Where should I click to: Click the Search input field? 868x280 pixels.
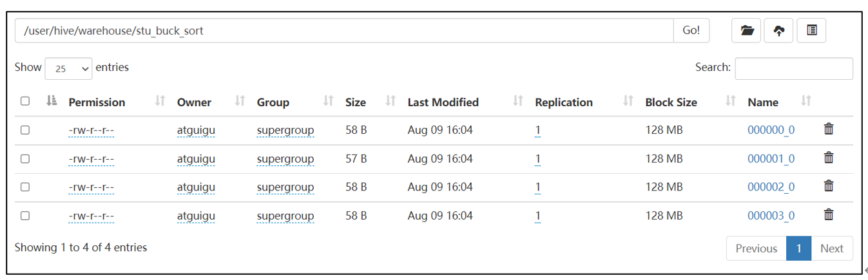tap(793, 68)
